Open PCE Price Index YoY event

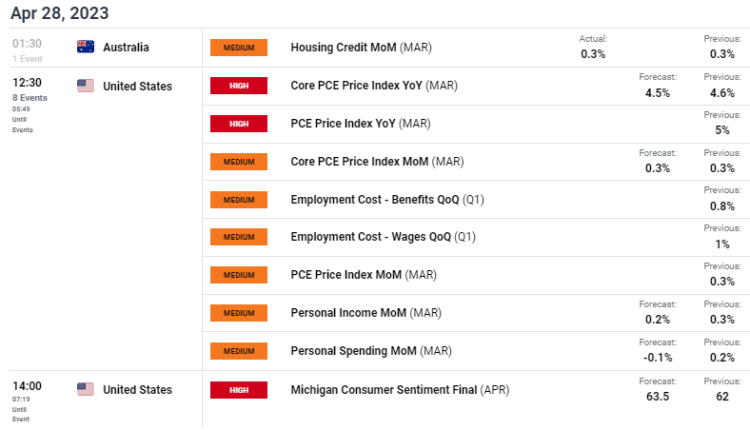coord(345,124)
